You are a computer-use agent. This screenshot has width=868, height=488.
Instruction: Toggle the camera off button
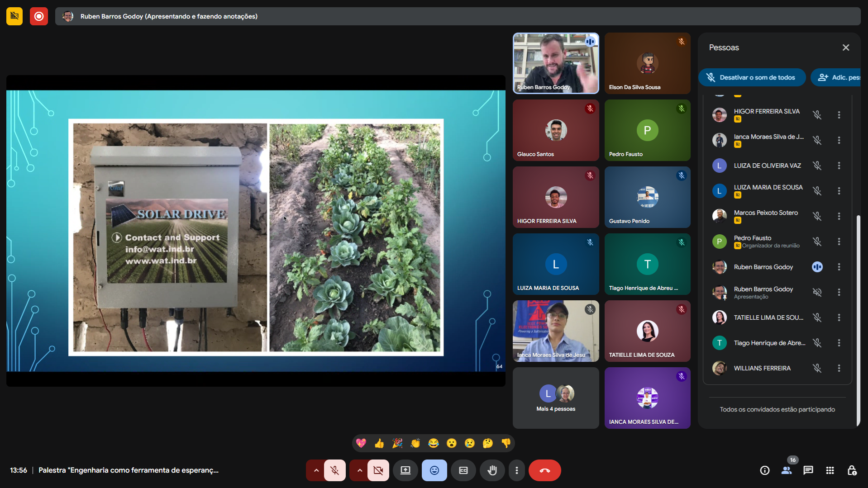point(378,470)
